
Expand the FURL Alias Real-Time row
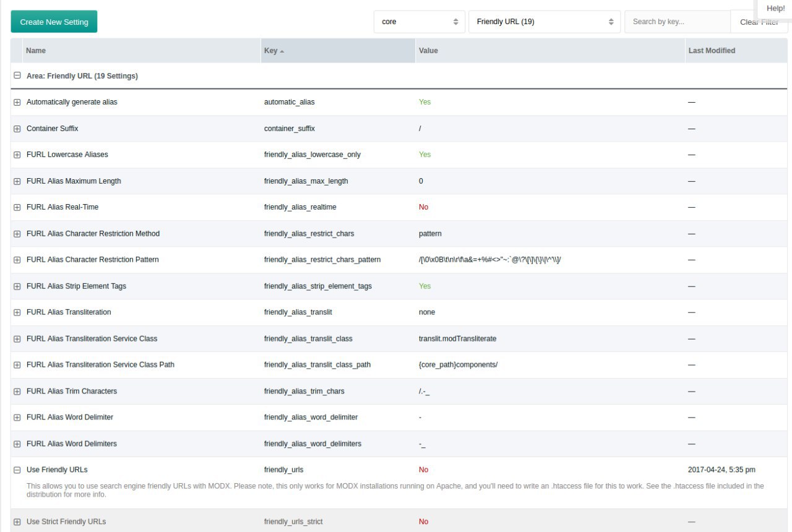(17, 207)
